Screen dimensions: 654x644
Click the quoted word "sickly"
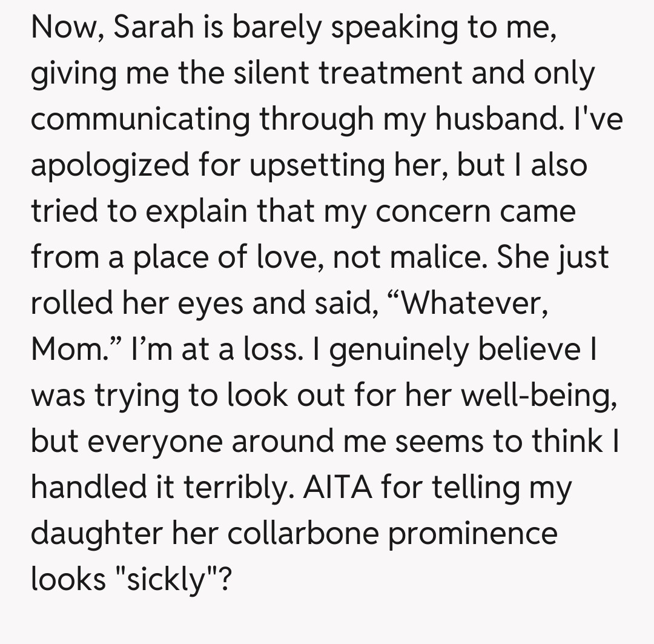point(160,580)
